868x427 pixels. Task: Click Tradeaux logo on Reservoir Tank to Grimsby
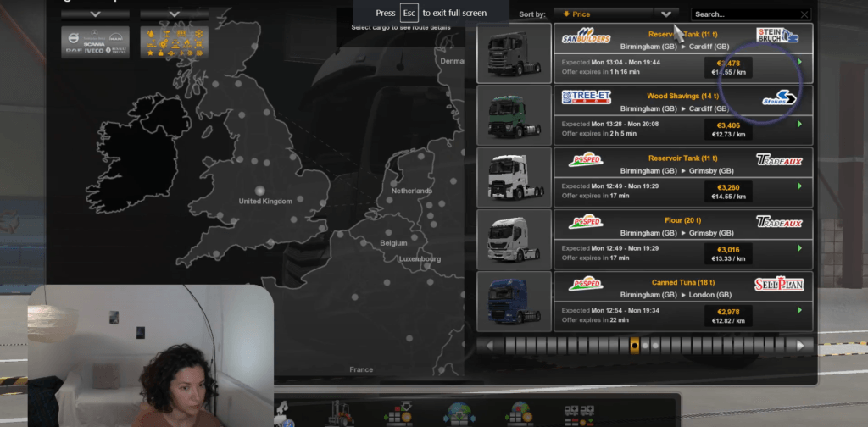click(780, 160)
